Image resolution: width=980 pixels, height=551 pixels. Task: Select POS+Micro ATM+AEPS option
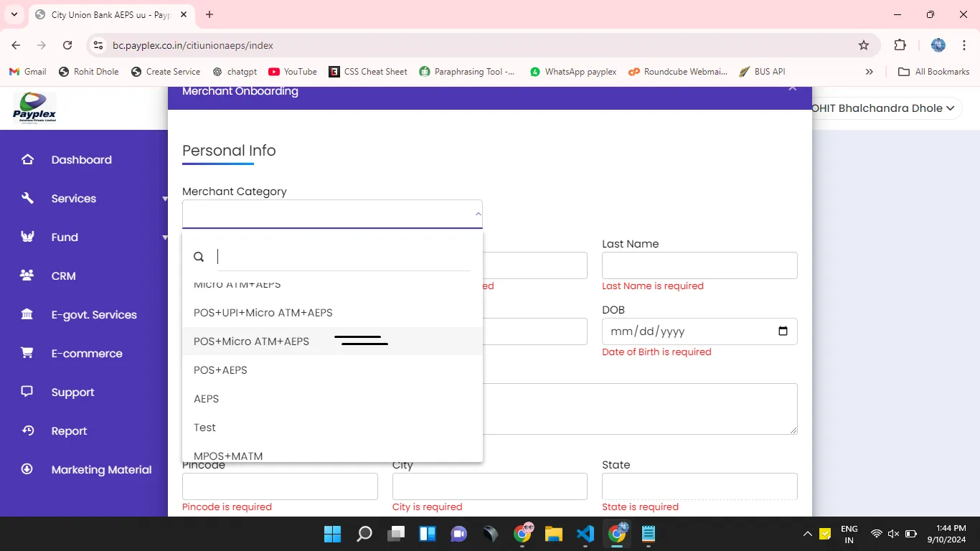[251, 342]
